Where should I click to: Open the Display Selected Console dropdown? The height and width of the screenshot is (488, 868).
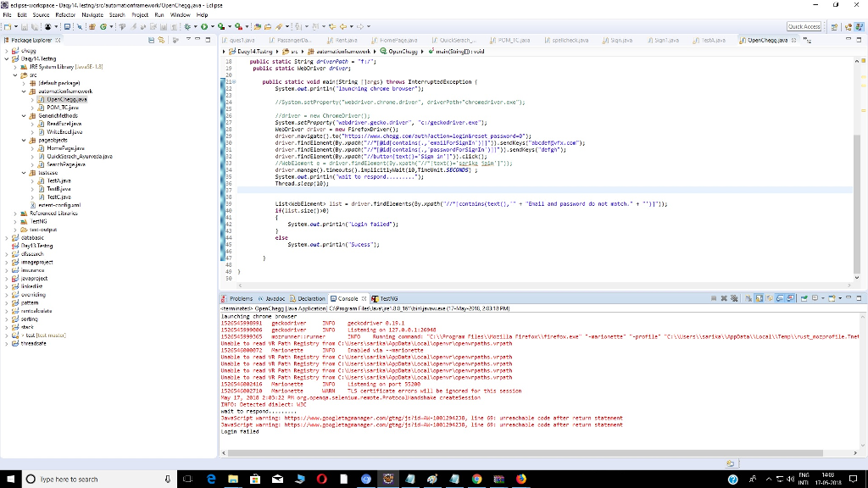(823, 298)
